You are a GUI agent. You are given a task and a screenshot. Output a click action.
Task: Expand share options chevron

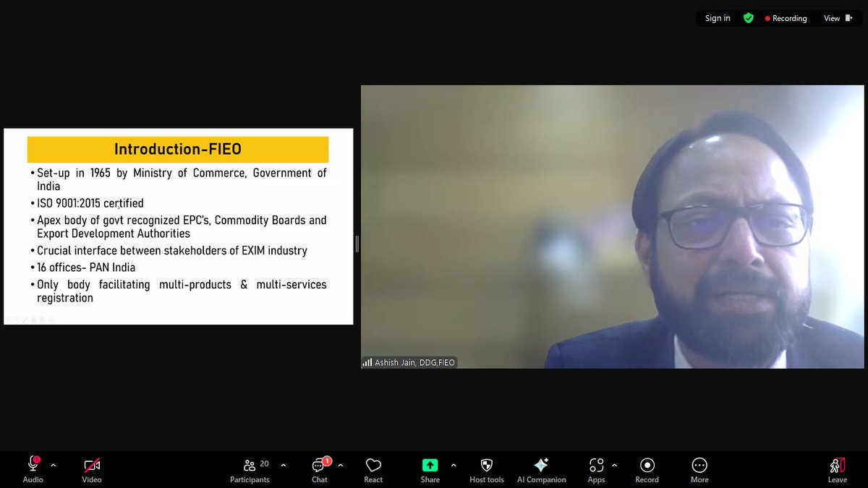[x=454, y=465]
